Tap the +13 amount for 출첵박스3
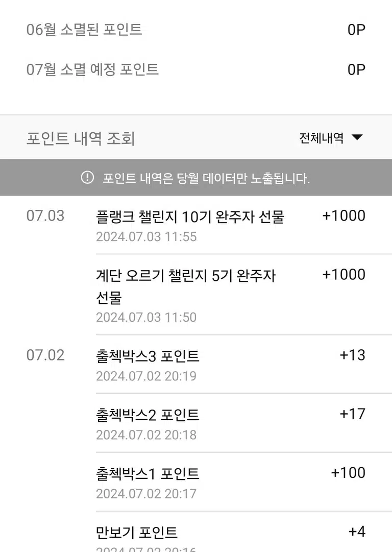Screen dimensions: 392x552 (x=353, y=355)
